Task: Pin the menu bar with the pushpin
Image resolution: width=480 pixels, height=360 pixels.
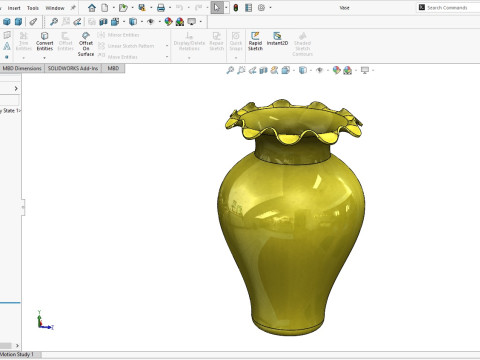Action: [x=73, y=8]
